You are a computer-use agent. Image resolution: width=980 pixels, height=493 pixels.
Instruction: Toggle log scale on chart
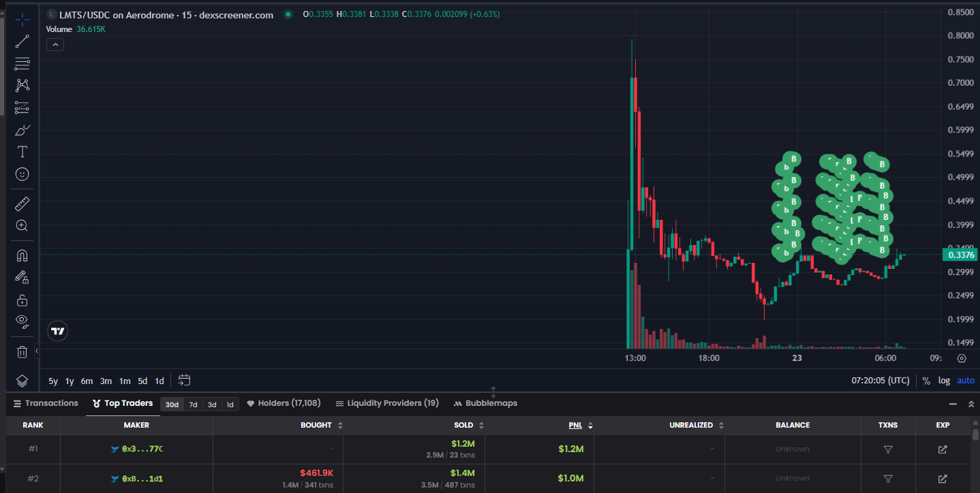click(944, 381)
